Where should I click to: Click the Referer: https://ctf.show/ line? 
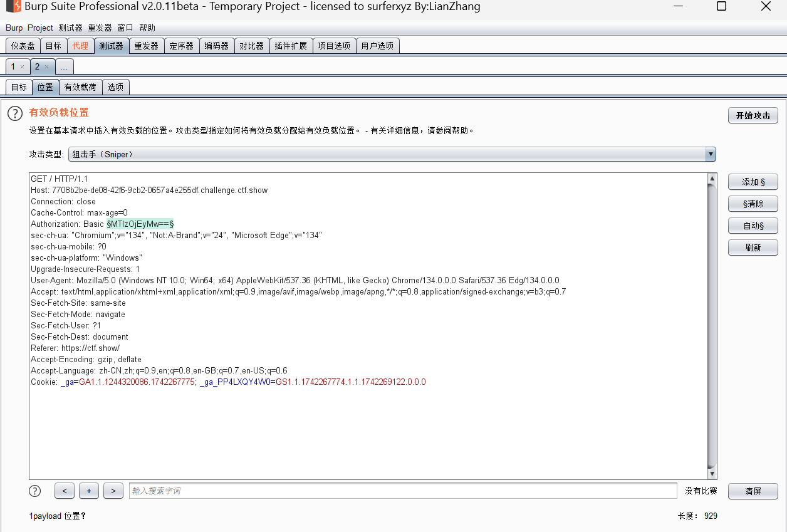coord(75,348)
